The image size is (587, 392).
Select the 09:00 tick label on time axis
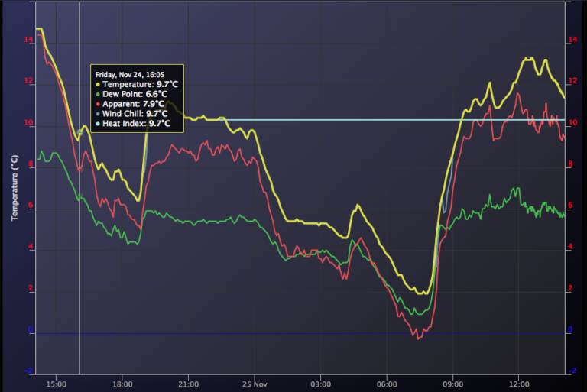[x=453, y=384]
